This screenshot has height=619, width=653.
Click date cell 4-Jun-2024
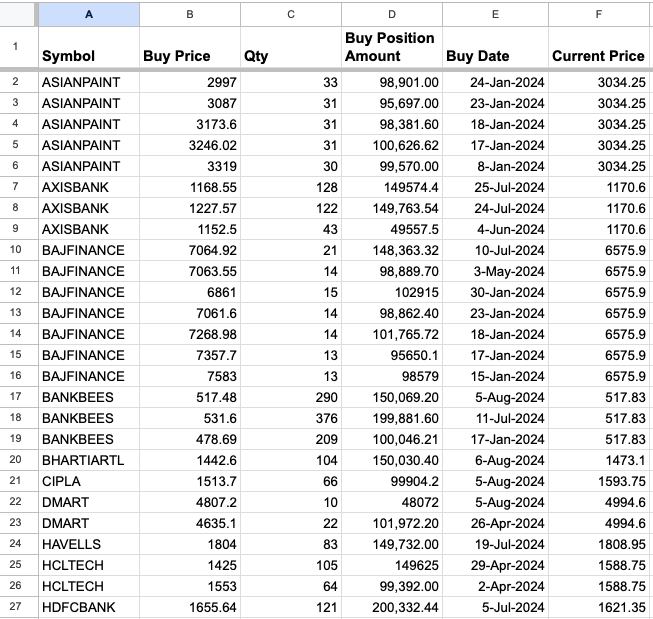point(495,229)
